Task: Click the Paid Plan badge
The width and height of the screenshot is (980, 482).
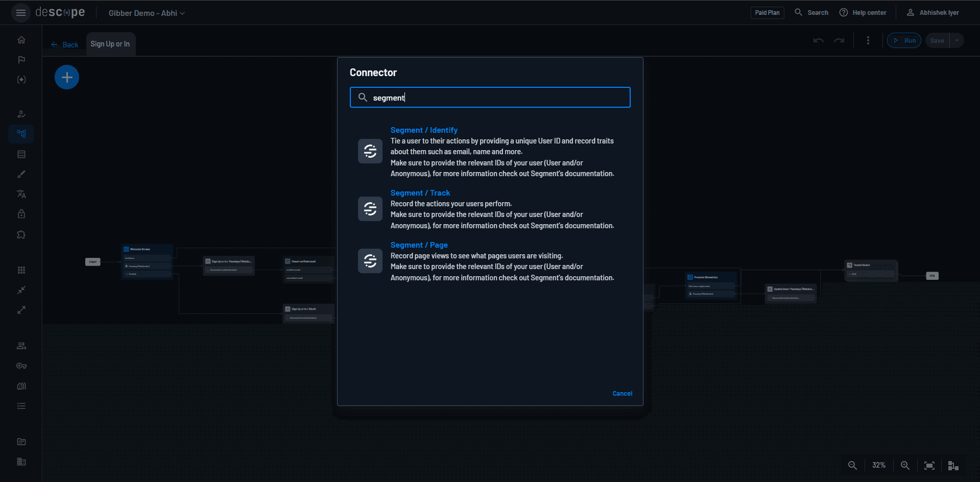Action: pyautogui.click(x=767, y=13)
